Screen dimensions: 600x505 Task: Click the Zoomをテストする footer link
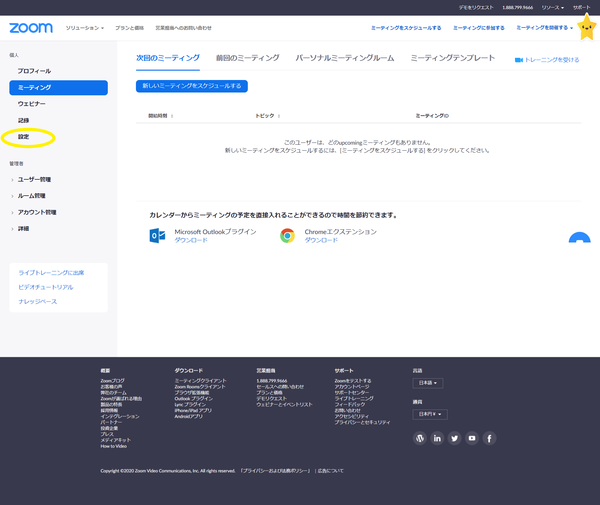353,381
